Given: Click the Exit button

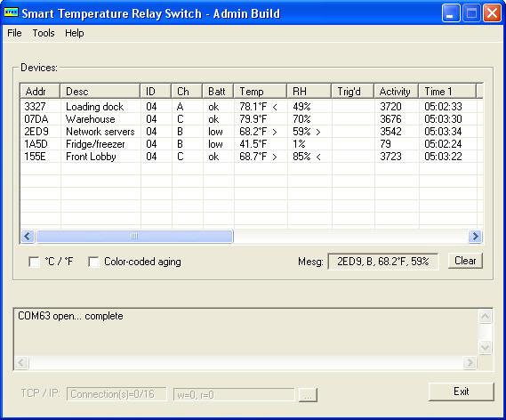Looking at the screenshot, I should pos(462,392).
